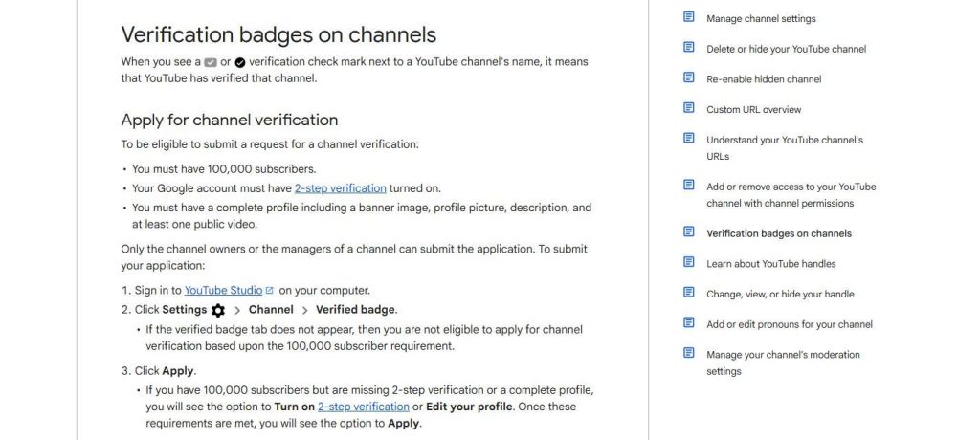
Task: Click the bold Channel text in step 2
Action: 271,310
